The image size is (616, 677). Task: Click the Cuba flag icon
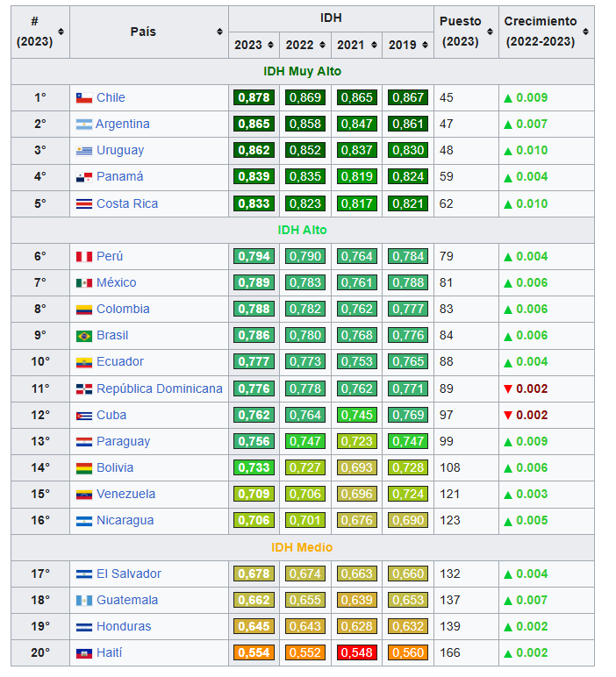[x=84, y=416]
